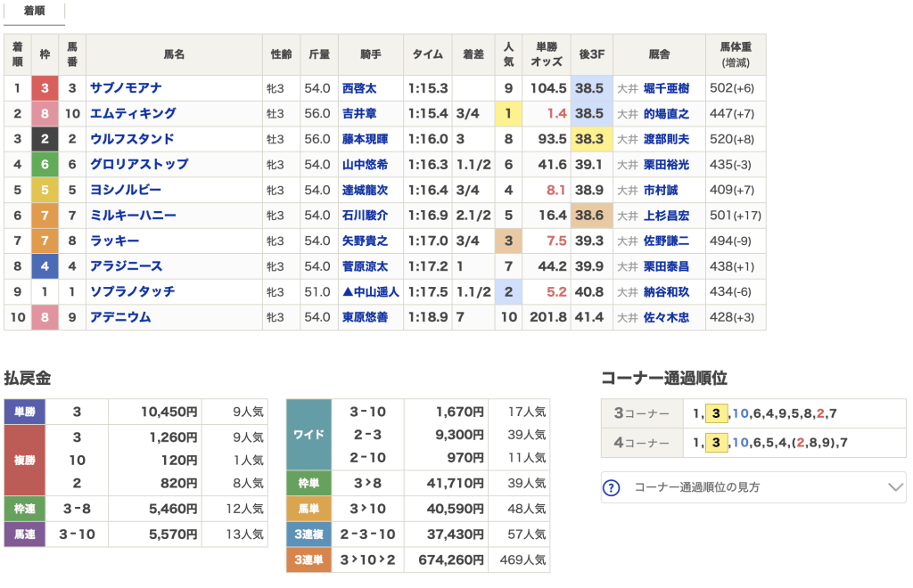The image size is (913, 588).
Task: Open trainer 納谷和玖
Action: coord(666,292)
